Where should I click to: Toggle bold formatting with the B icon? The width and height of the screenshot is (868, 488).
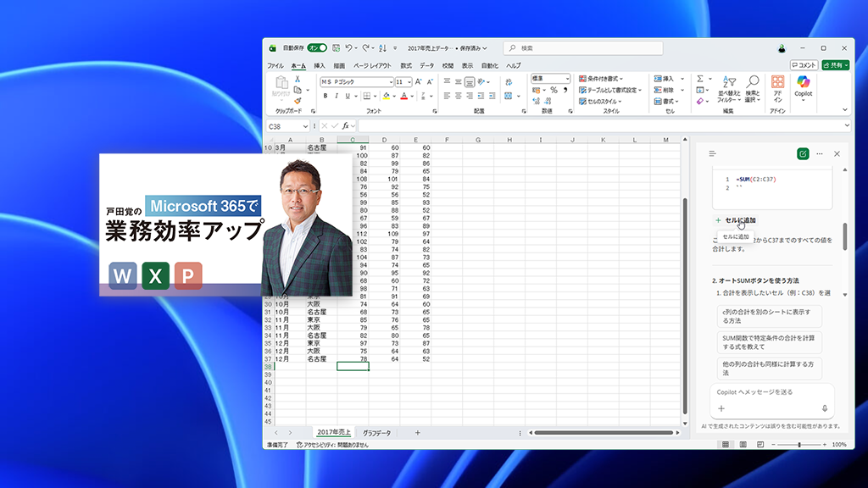click(x=325, y=95)
